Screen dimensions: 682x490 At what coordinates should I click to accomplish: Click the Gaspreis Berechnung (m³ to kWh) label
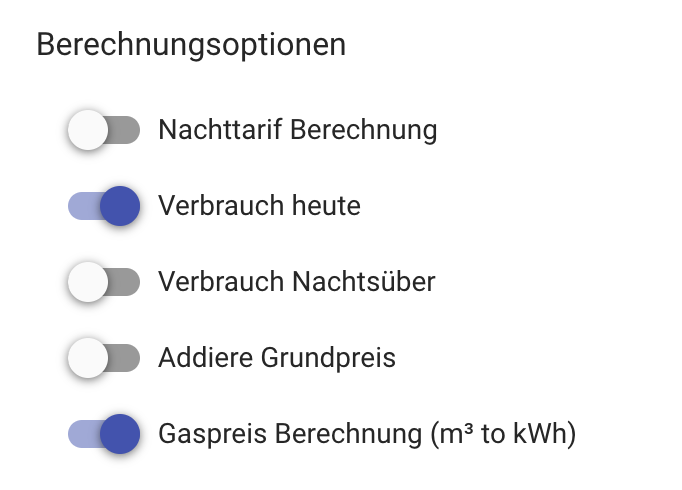click(367, 435)
